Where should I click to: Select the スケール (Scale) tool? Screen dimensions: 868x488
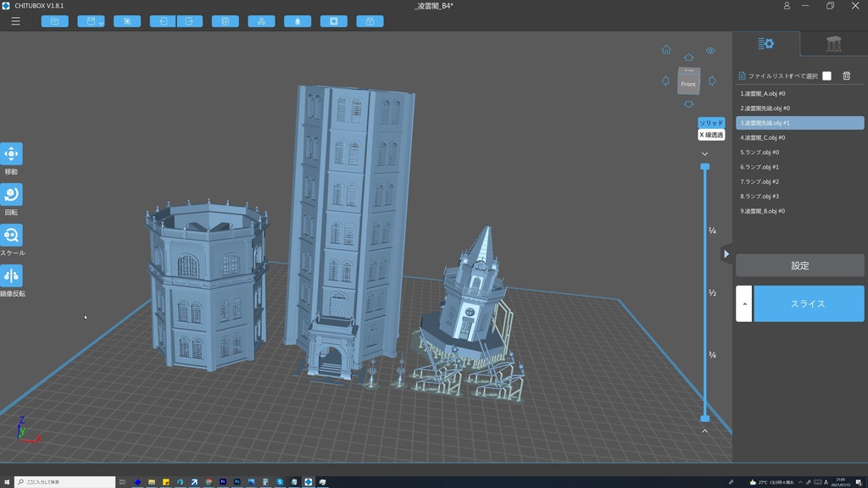pos(12,236)
